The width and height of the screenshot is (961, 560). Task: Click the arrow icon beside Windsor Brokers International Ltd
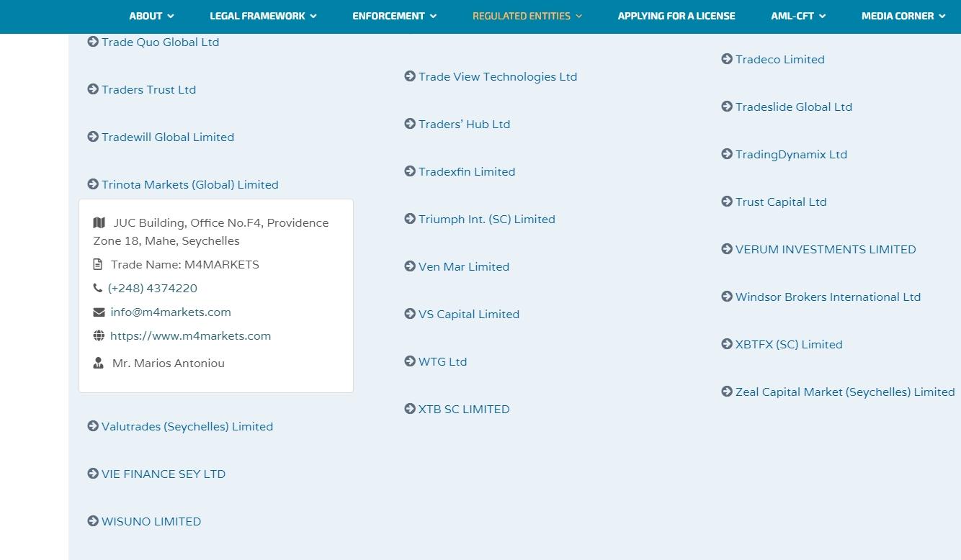pyautogui.click(x=727, y=297)
